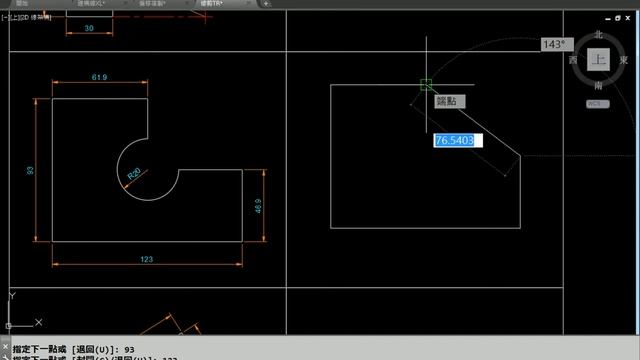Select the R20 radius dimension
This screenshot has width=640, height=360.
[134, 174]
